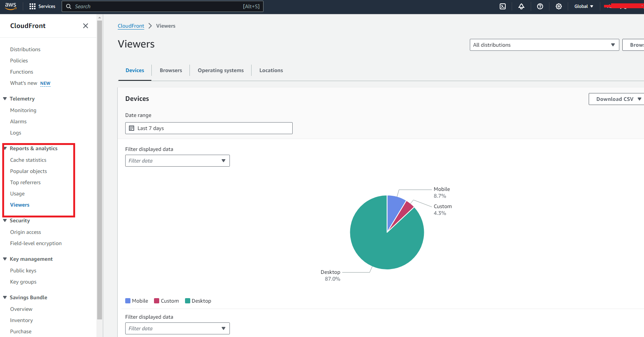
Task: Open Alarms under Telemetry
Action: (18, 121)
